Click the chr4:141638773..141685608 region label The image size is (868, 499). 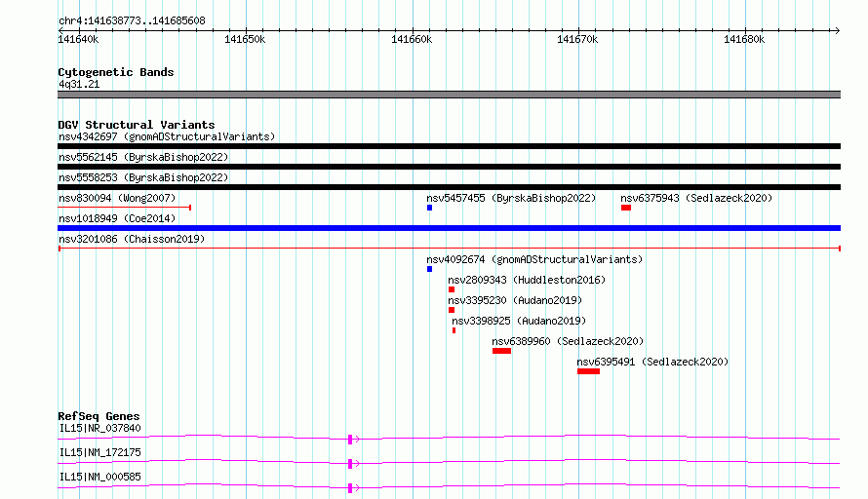click(132, 20)
